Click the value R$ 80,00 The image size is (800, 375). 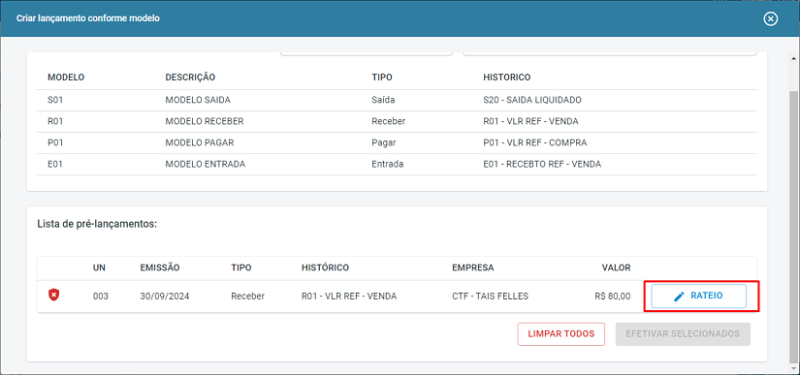point(613,296)
